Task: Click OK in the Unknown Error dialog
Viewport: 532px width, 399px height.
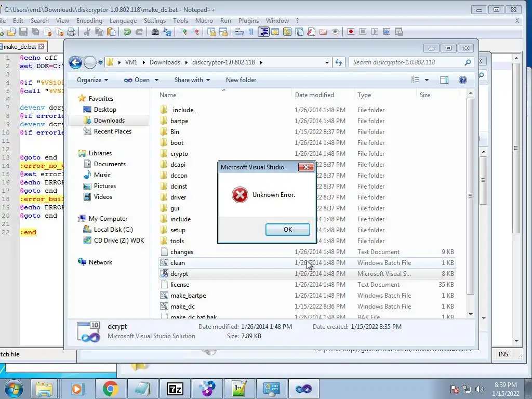Action: tap(287, 229)
